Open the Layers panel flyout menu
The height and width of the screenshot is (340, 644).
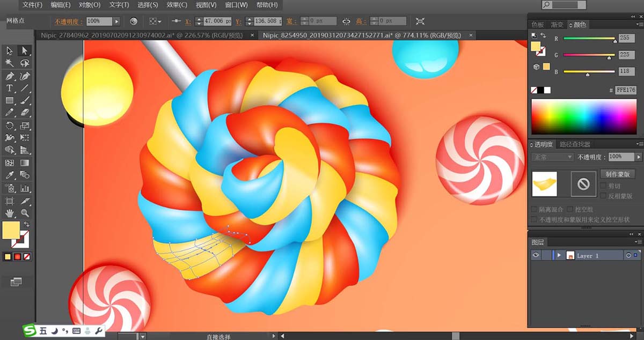(x=639, y=242)
